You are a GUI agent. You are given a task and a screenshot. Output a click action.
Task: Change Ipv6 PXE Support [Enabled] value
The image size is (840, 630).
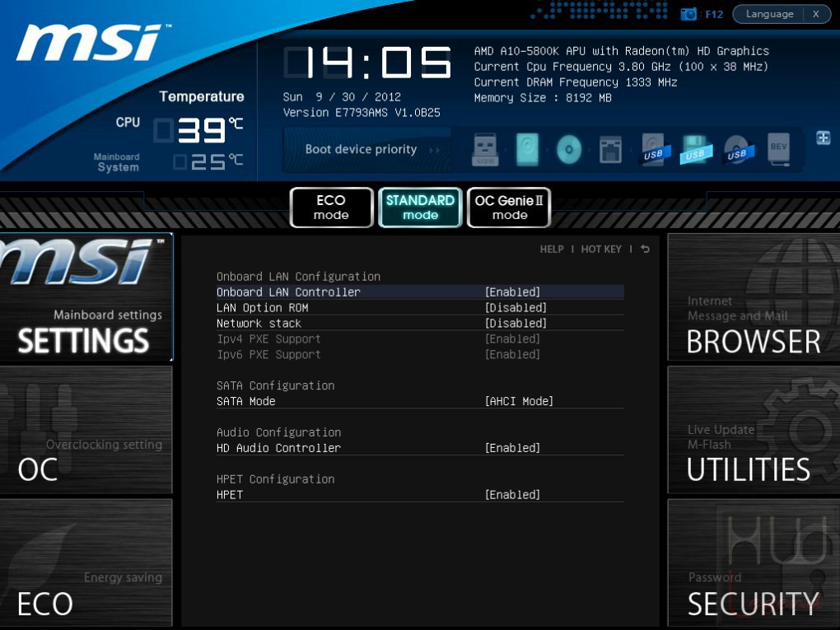click(x=513, y=354)
